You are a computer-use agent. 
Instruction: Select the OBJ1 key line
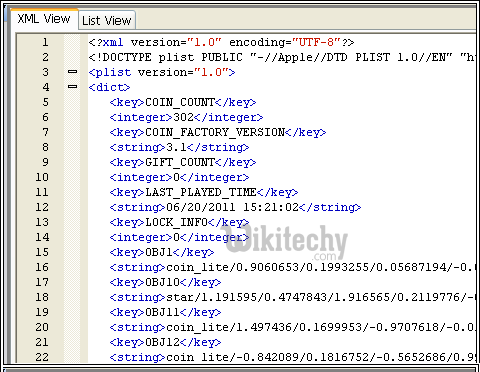point(162,252)
